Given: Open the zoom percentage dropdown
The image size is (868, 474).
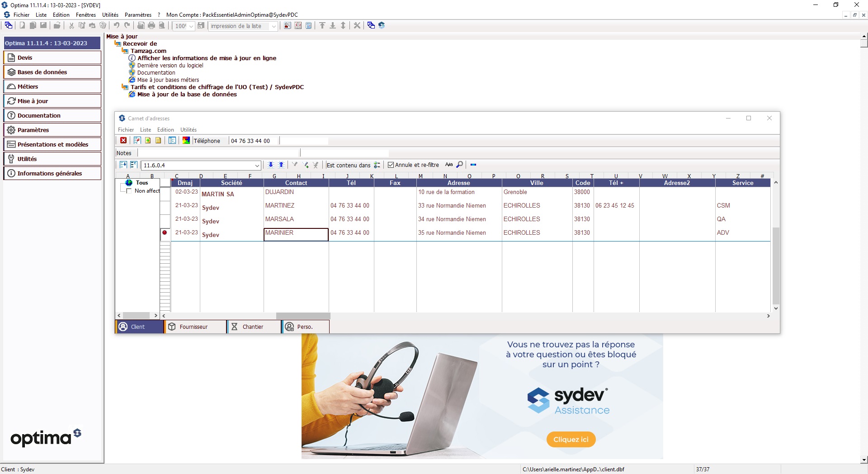Looking at the screenshot, I should pos(191,26).
